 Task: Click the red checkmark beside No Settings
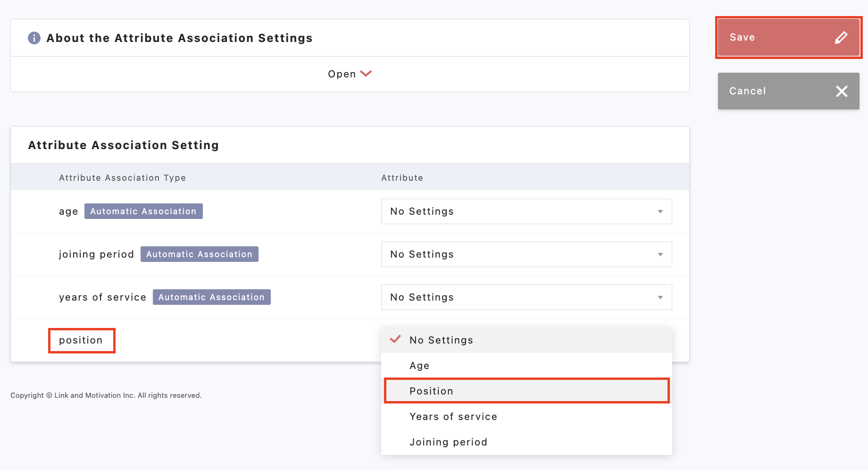395,339
